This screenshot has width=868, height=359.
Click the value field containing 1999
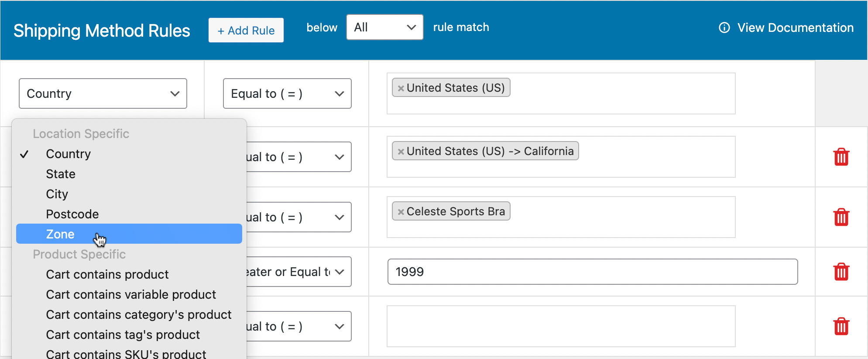click(x=593, y=272)
